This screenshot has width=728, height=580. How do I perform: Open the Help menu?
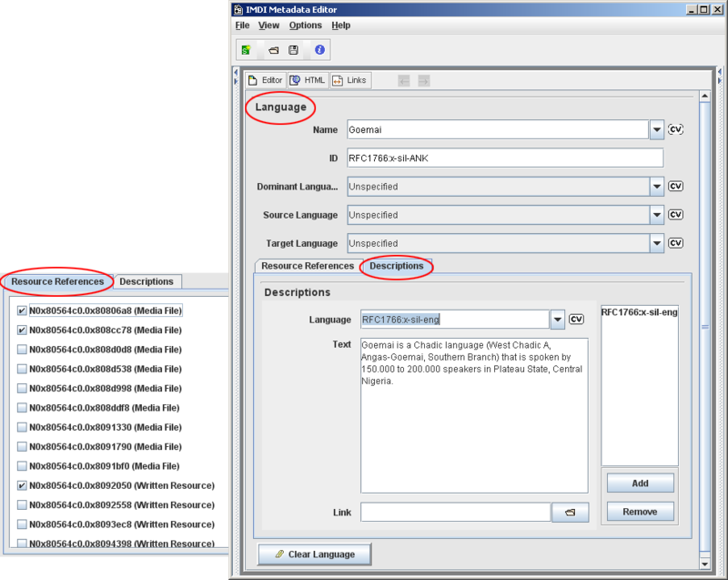pyautogui.click(x=340, y=25)
